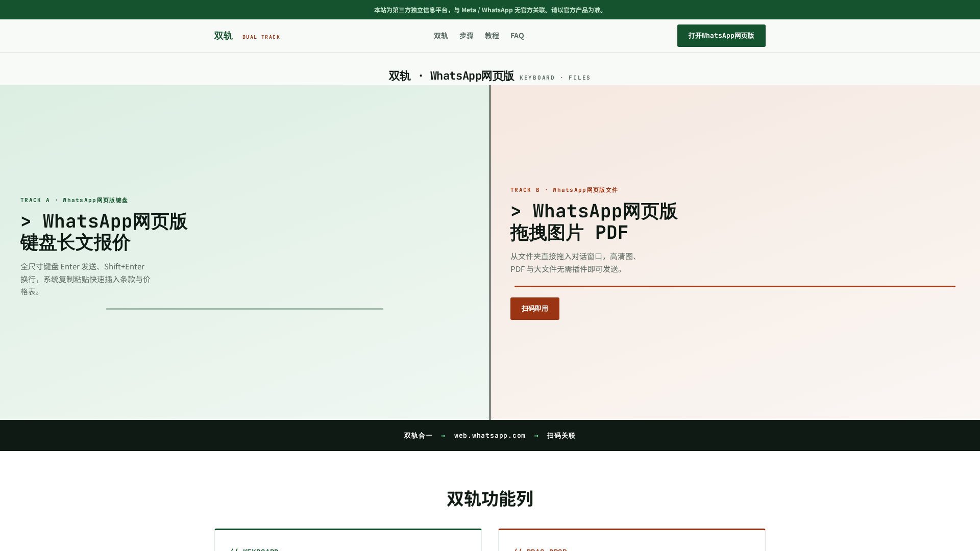Screen dimensions: 980x551
Task: Click 扫码关联 in the dark bar
Action: click(561, 436)
